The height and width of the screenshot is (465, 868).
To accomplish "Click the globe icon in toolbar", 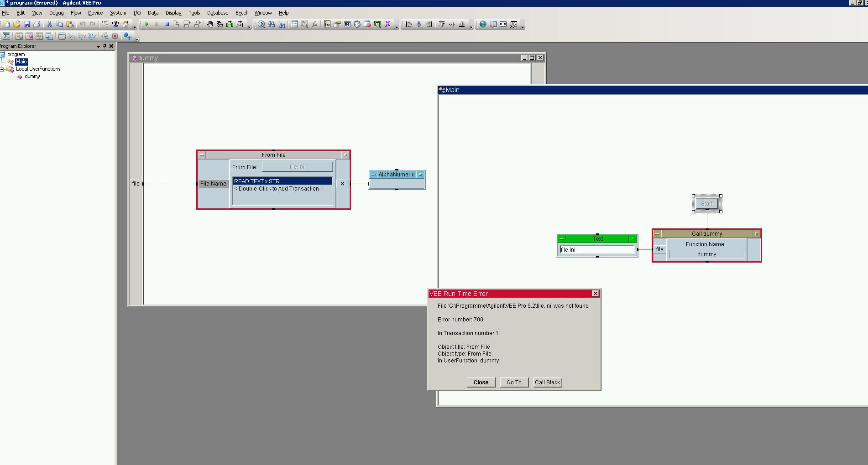I will 483,24.
